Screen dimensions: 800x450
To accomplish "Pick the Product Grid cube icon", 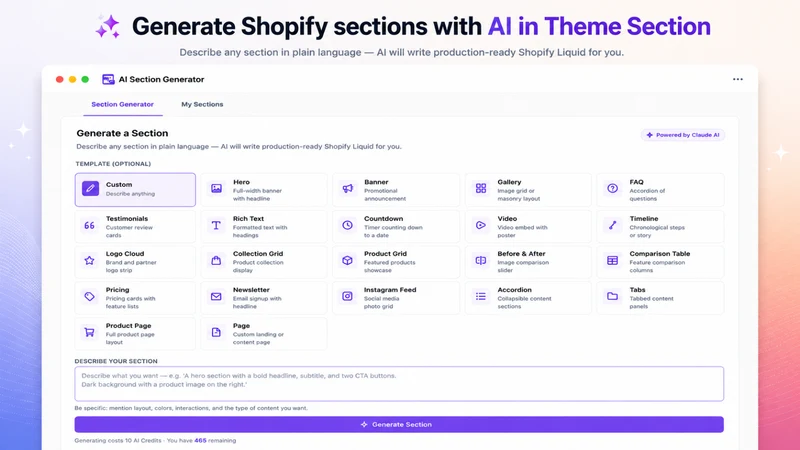I will point(347,260).
